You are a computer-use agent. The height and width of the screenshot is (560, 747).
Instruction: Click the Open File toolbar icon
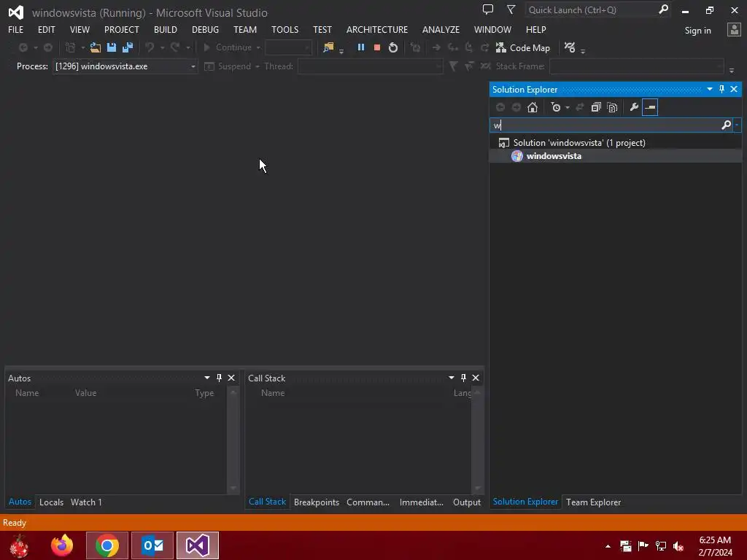(x=96, y=47)
